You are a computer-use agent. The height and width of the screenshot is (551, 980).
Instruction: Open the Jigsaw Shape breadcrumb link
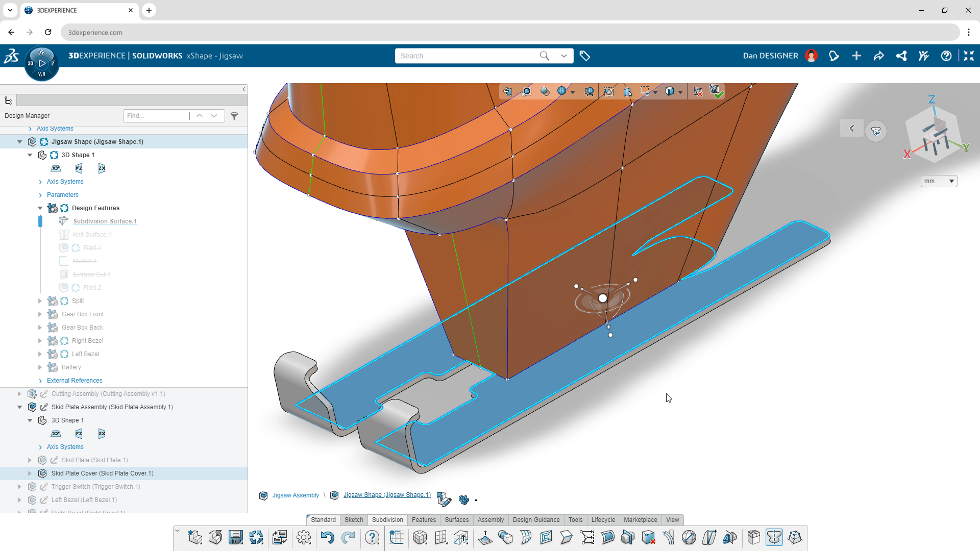[387, 494]
